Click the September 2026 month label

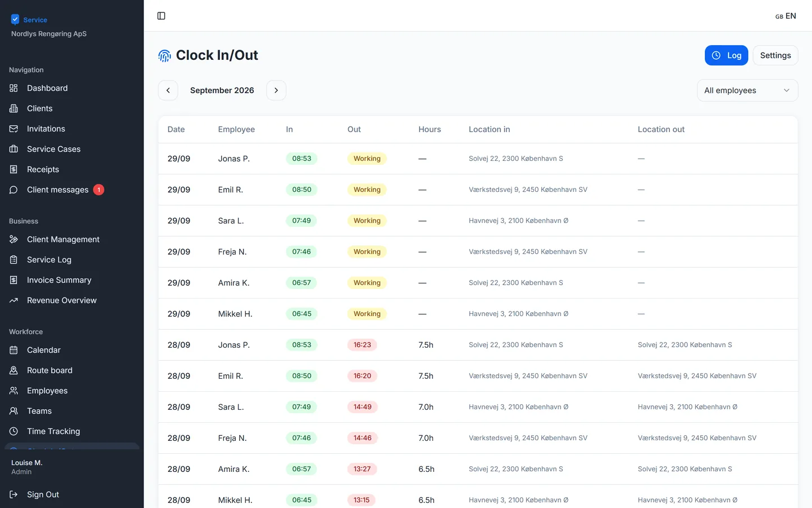[x=222, y=90]
